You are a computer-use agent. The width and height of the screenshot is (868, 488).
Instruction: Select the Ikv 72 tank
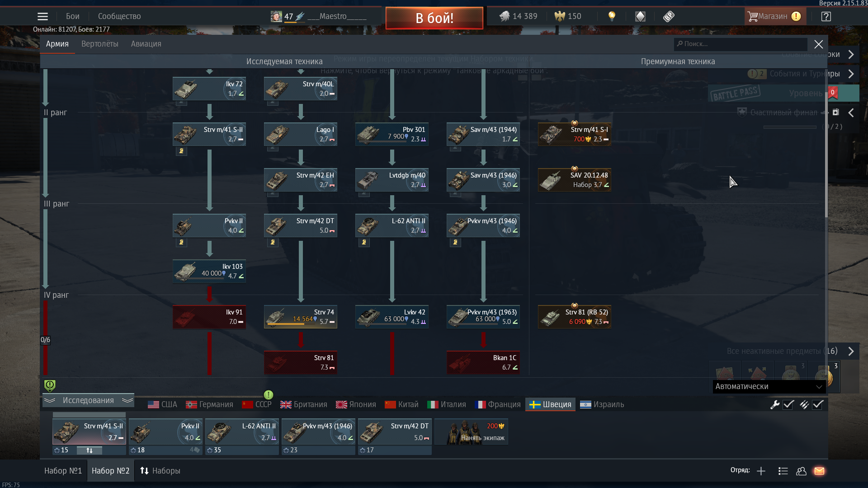pyautogui.click(x=209, y=89)
